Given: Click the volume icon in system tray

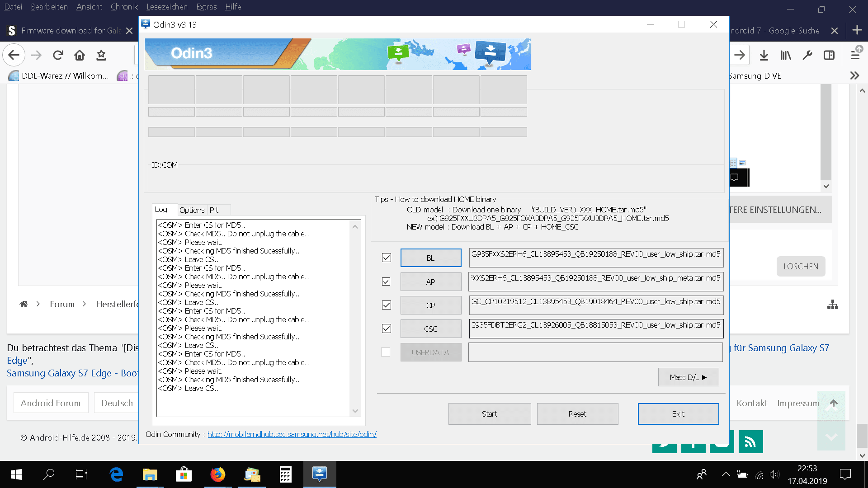Looking at the screenshot, I should click(774, 474).
